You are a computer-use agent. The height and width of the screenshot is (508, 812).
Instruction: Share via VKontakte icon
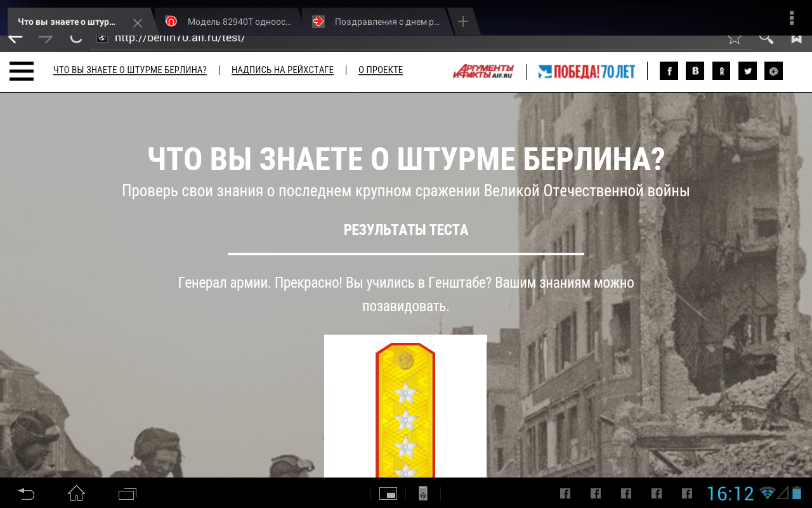[x=695, y=70]
